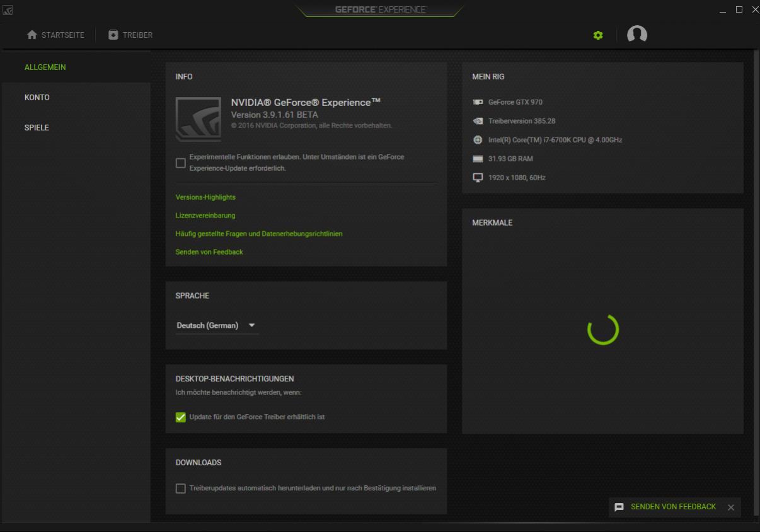Open Häufig gestellte Fragen link
This screenshot has height=532, width=760.
point(259,234)
